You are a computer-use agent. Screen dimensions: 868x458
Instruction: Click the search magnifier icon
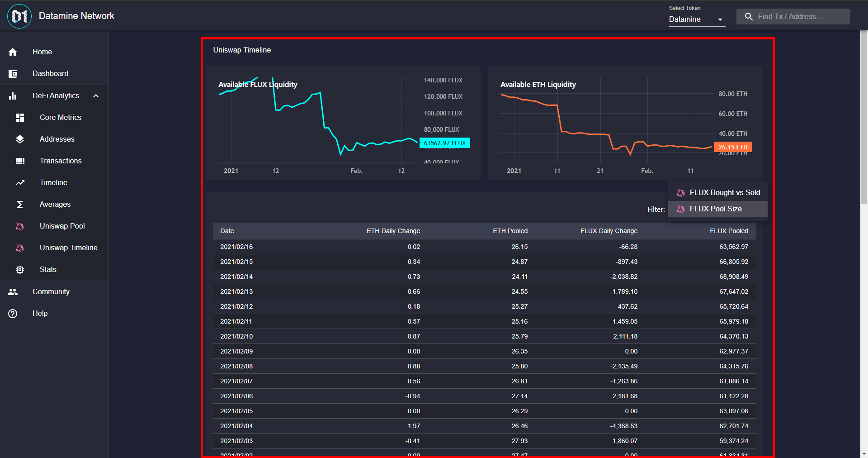click(x=749, y=17)
